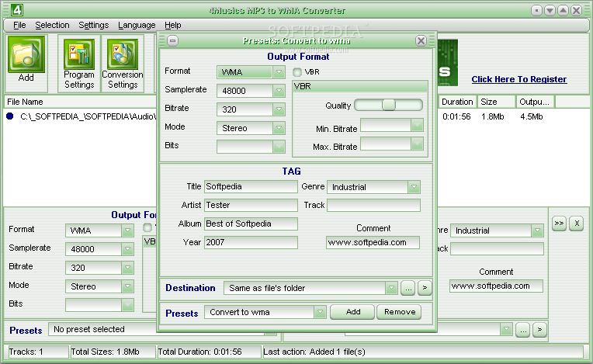The image size is (593, 364).
Task: Open main window Genre Industrial dropdown
Action: [537, 231]
